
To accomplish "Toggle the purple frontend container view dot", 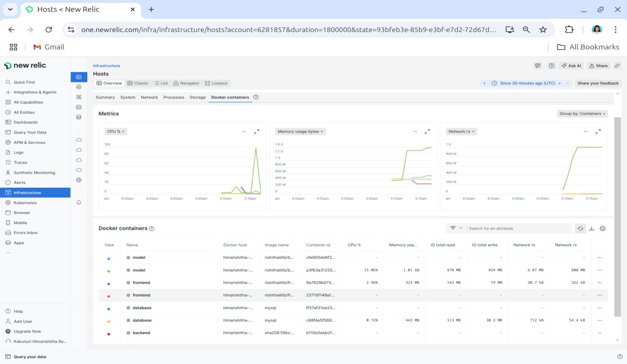I will pos(109,284).
